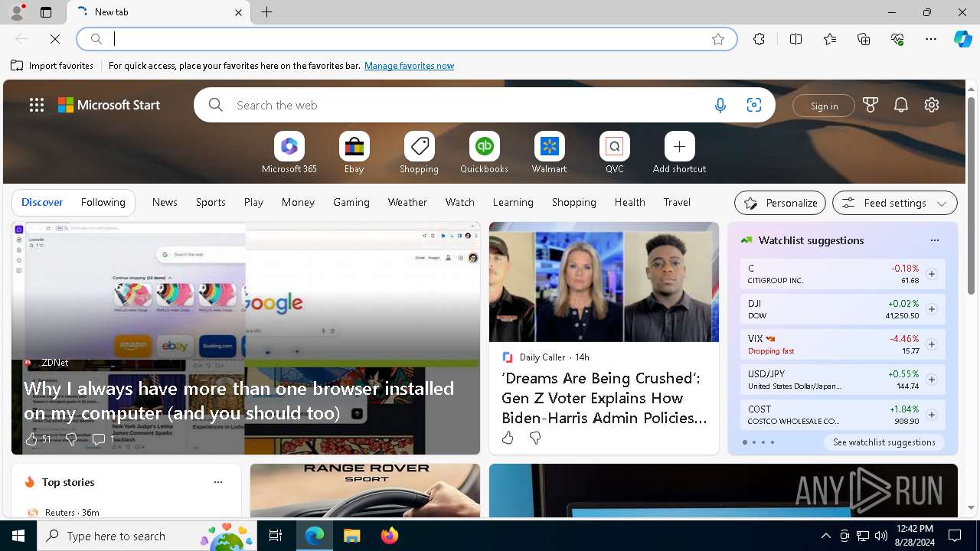
Task: Open the Weather feed tab
Action: coord(407,202)
